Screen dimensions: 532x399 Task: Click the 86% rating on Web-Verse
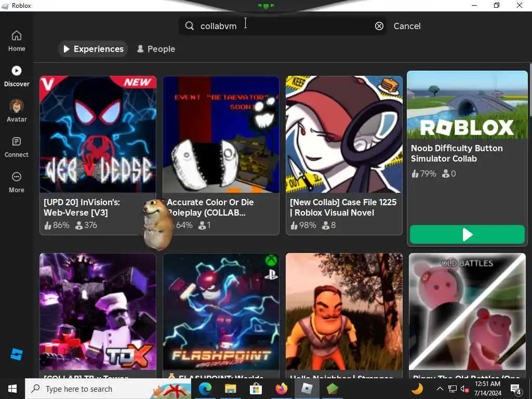tap(57, 225)
